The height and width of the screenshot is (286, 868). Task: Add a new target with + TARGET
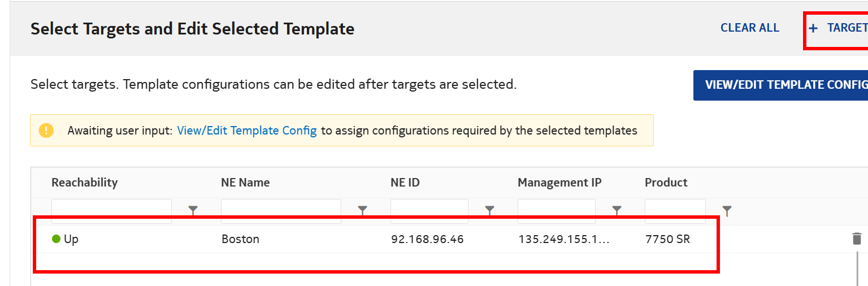click(x=838, y=28)
